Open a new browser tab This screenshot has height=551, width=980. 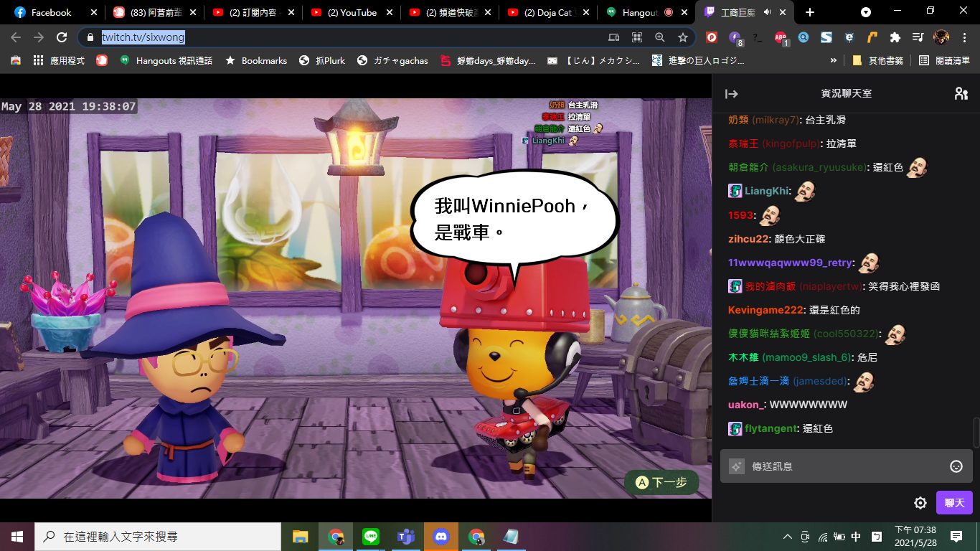coord(810,12)
